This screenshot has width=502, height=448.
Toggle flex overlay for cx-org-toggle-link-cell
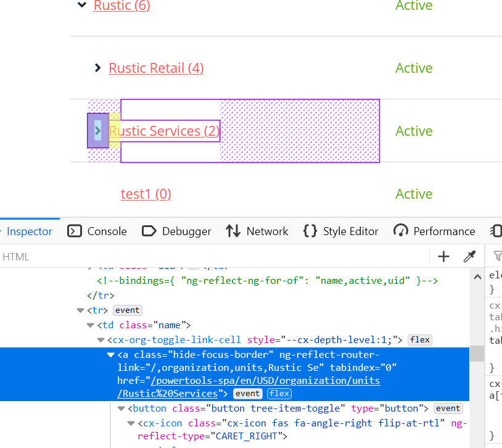pos(420,339)
